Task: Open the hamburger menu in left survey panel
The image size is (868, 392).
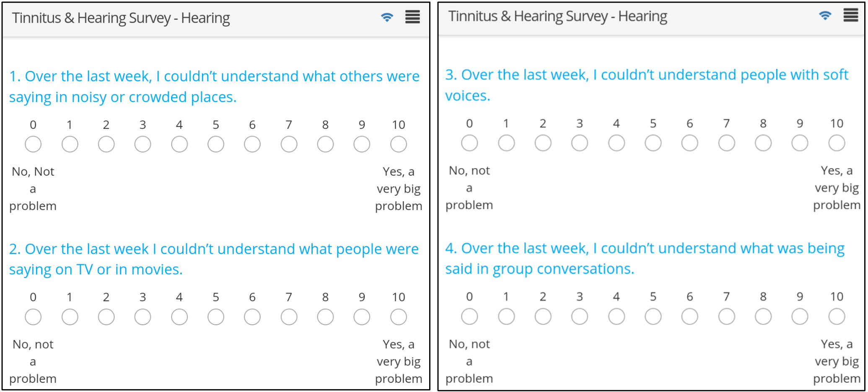Action: (x=412, y=17)
